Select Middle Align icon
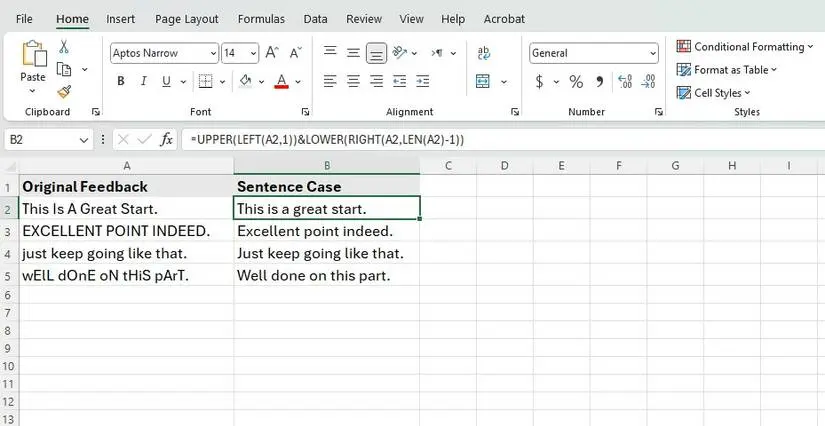 click(353, 53)
